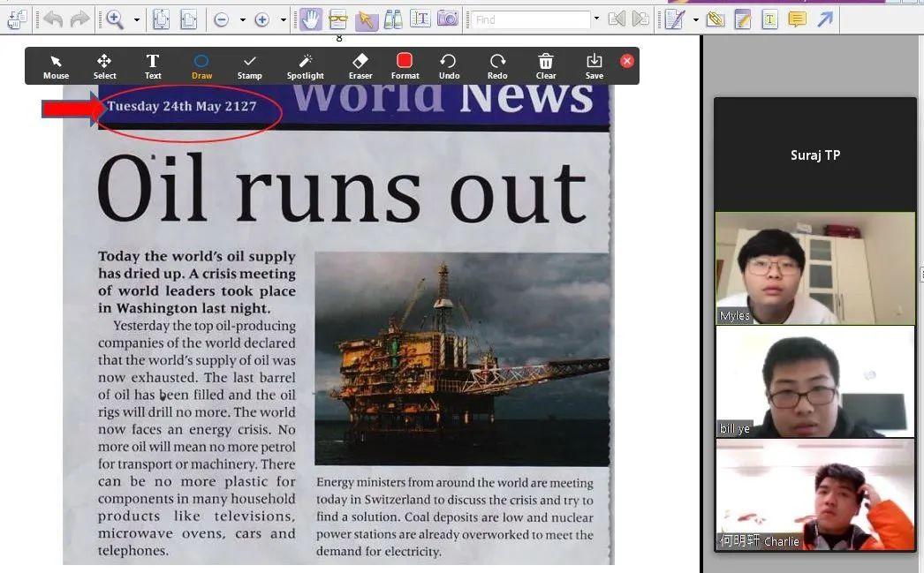Insert a yellow sticky note comment
The width and height of the screenshot is (924, 573).
[x=797, y=19]
